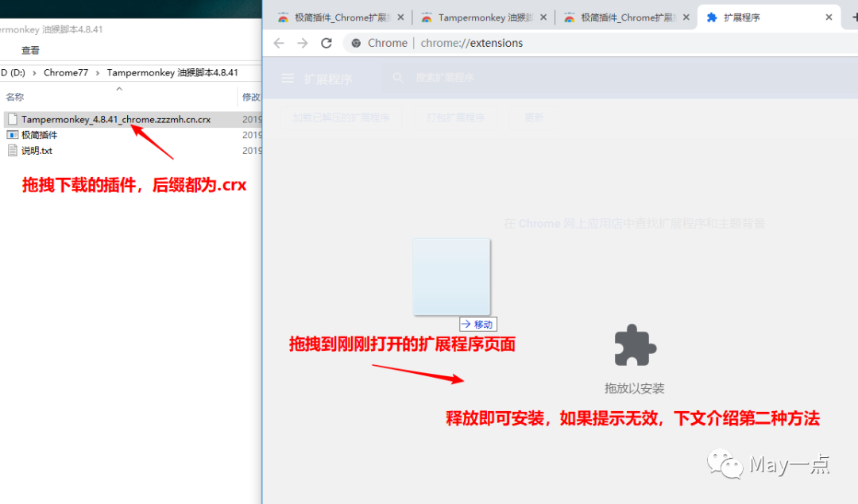
Task: Click the Chrome77 breadcrumb folder
Action: pos(66,73)
